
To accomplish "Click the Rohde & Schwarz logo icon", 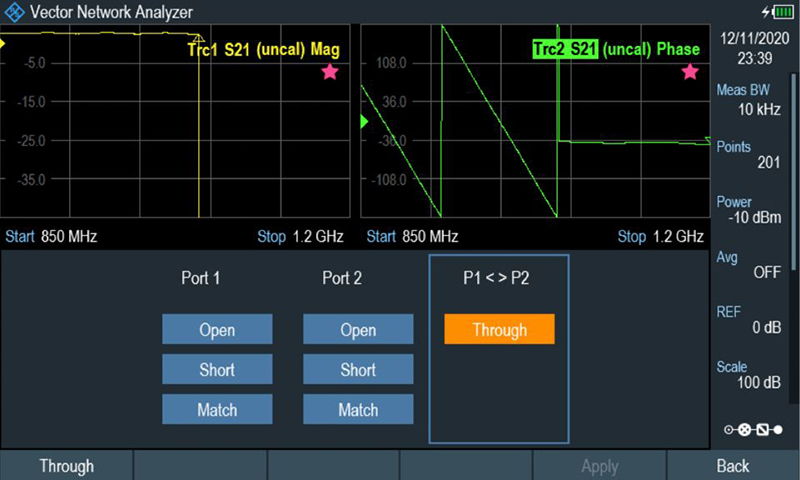I will click(13, 12).
